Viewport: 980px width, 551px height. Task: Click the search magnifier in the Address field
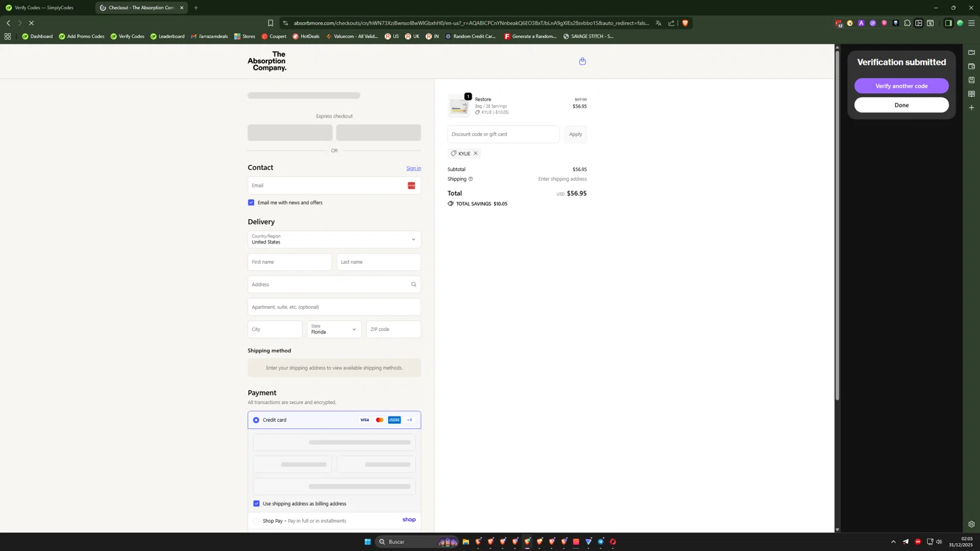point(414,285)
